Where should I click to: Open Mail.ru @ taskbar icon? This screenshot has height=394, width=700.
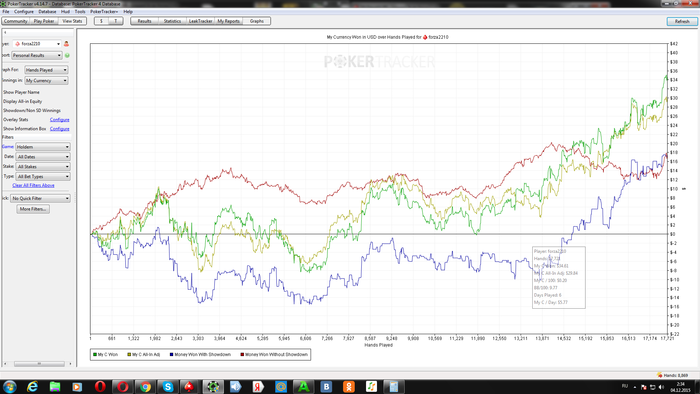pyautogui.click(x=281, y=386)
